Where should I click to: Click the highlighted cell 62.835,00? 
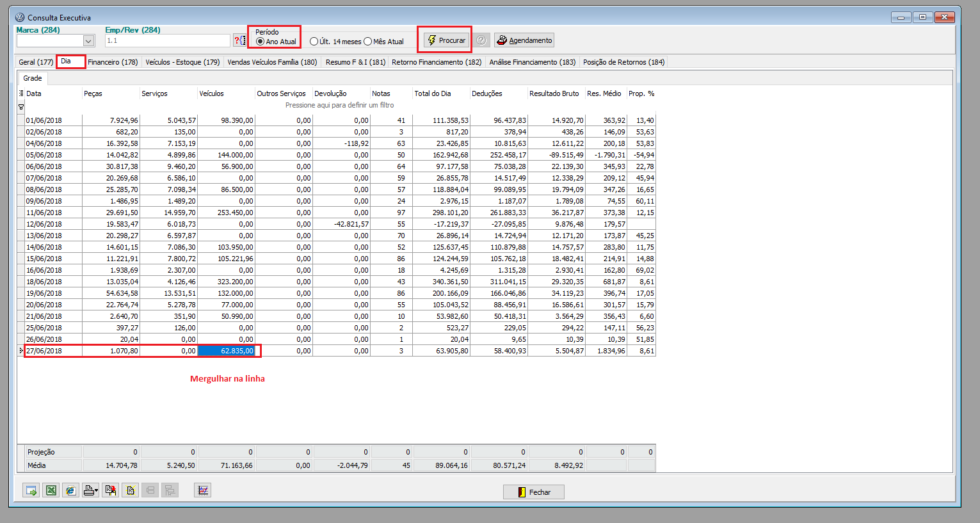point(226,351)
